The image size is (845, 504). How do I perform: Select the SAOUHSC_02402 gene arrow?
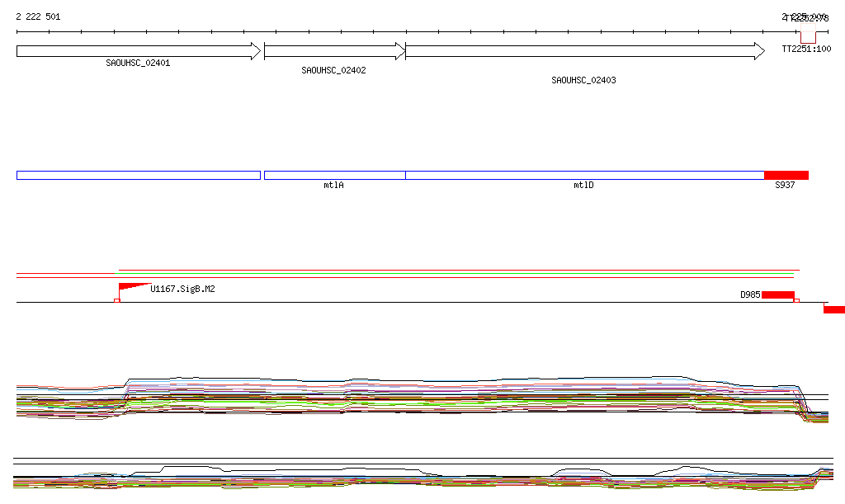[334, 51]
